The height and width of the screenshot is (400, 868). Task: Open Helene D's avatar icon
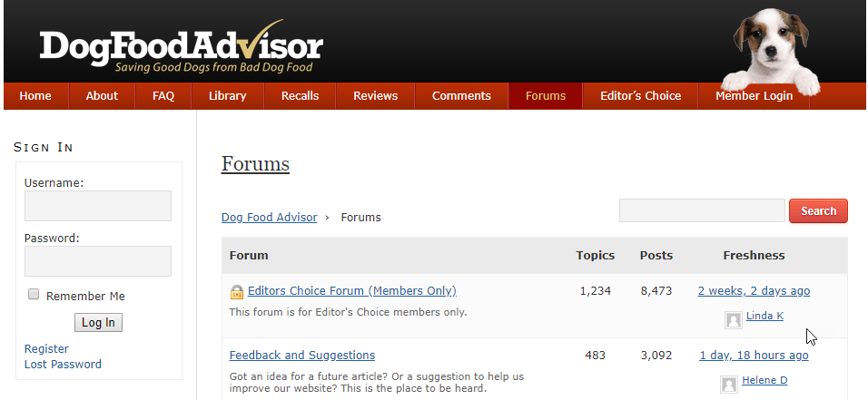729,384
